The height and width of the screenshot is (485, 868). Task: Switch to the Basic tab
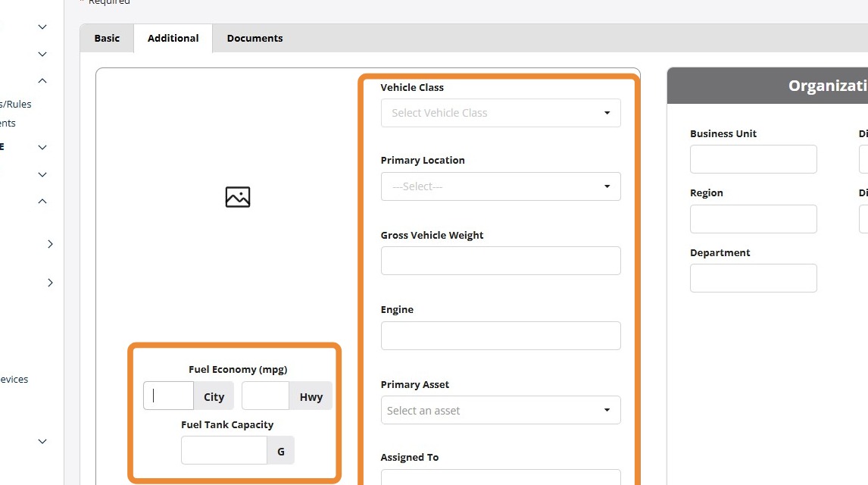tap(107, 38)
